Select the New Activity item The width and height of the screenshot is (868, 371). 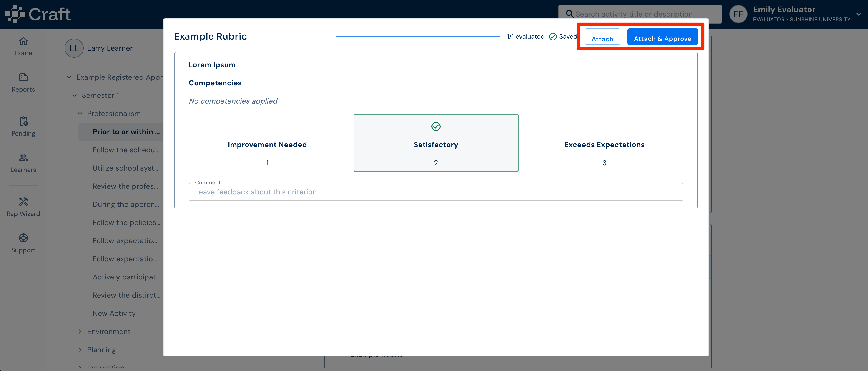click(114, 313)
